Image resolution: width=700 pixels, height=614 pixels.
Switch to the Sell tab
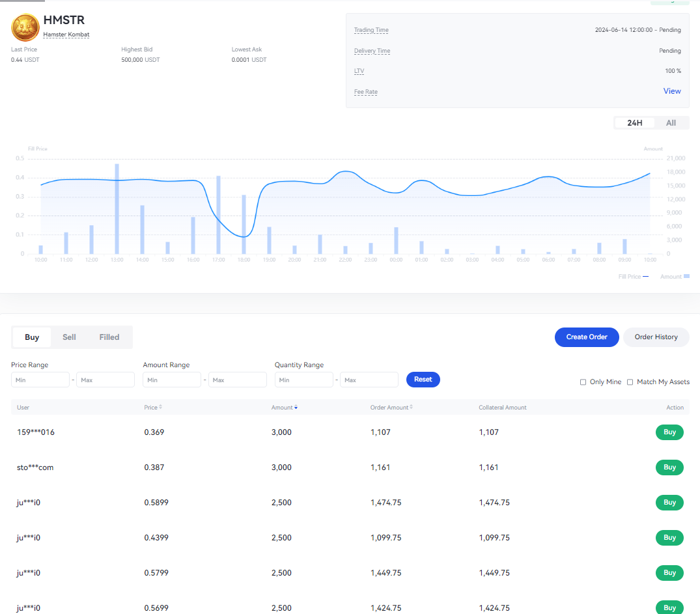tap(69, 337)
